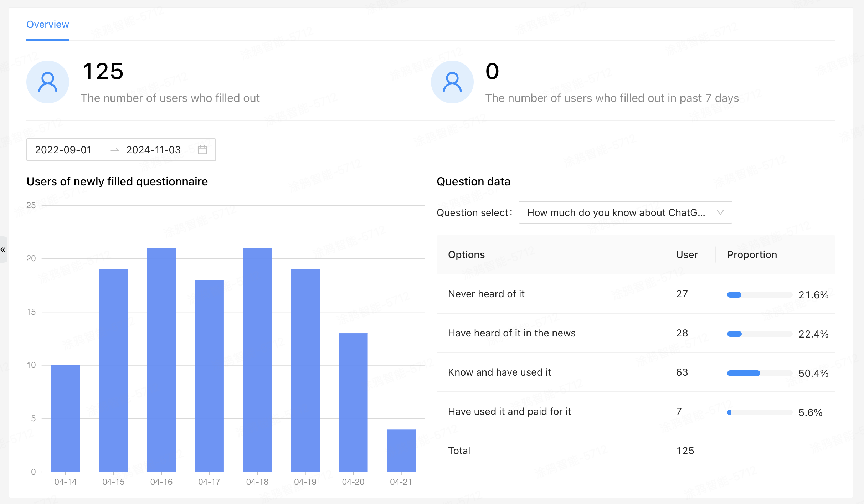The width and height of the screenshot is (864, 504).
Task: Select the 04-18 bar in chart
Action: click(x=257, y=360)
